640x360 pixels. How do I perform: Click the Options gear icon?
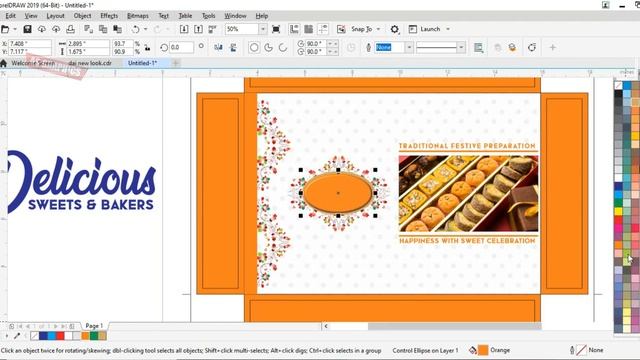pyautogui.click(x=394, y=29)
